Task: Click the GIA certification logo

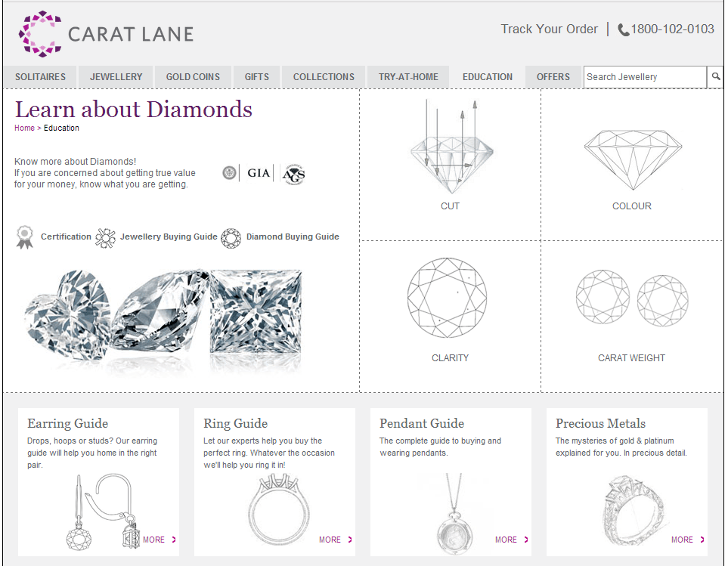Action: click(257, 173)
